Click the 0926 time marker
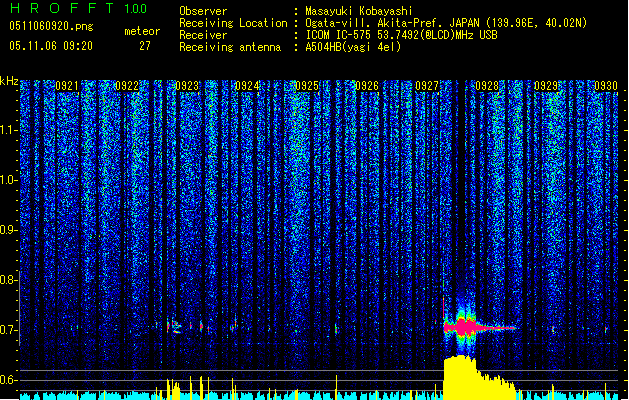This screenshot has width=629, height=400. pos(367,86)
